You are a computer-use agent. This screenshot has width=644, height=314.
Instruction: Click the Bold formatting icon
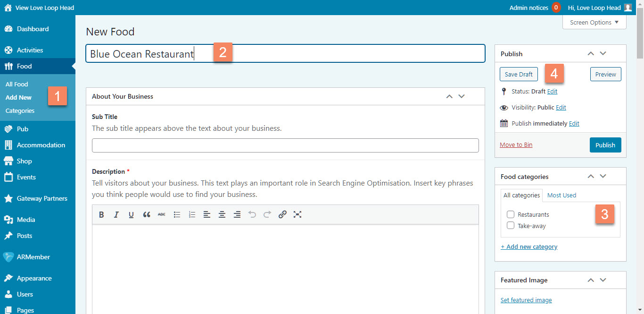[x=101, y=214]
